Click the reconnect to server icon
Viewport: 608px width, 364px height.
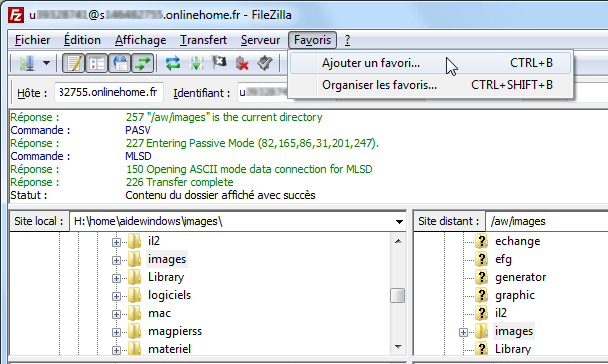pyautogui.click(x=265, y=63)
